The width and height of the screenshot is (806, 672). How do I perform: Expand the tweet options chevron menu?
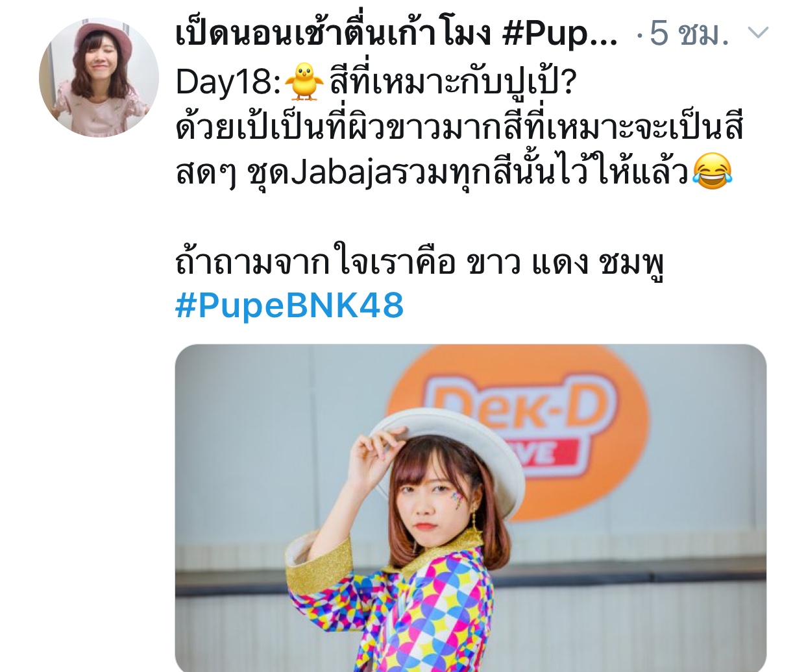coord(757,32)
